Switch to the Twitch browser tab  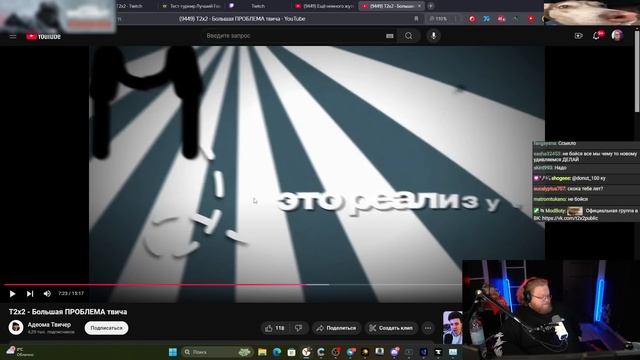click(x=258, y=6)
